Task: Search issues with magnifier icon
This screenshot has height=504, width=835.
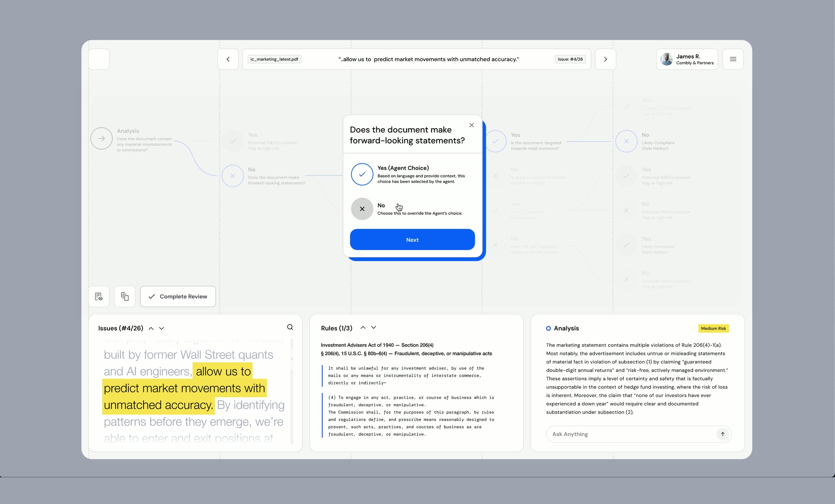Action: [x=290, y=327]
